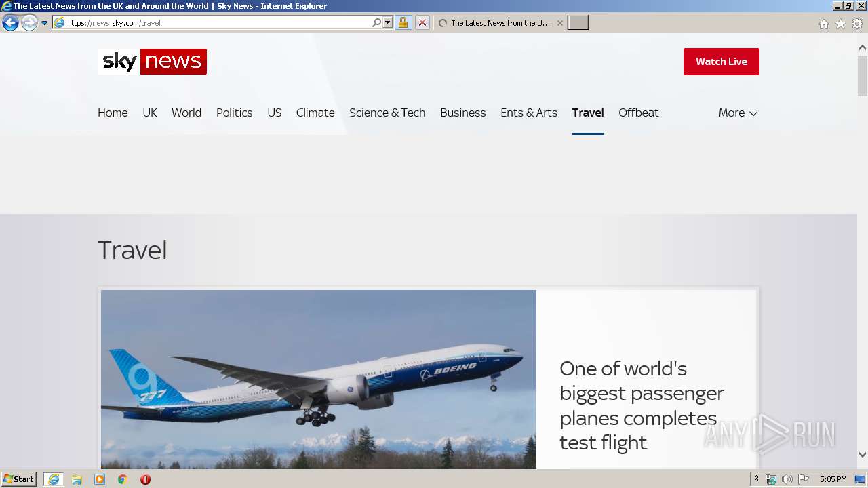Show hidden tray icons arrow
Image resolution: width=868 pixels, height=488 pixels.
point(756,479)
